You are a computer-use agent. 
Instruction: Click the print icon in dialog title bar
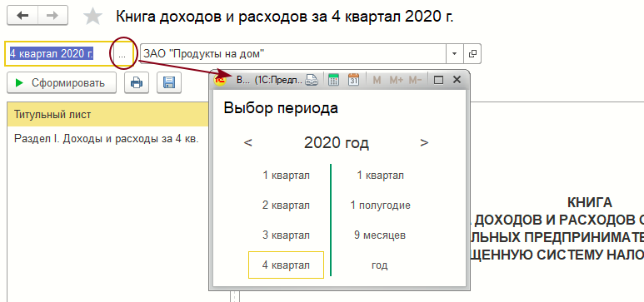[x=312, y=80]
